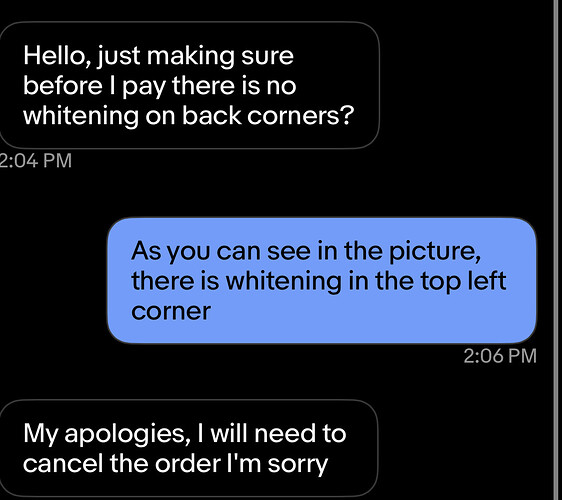Click the vertical scrollbar at right edge
562x500 pixels.
click(557, 250)
